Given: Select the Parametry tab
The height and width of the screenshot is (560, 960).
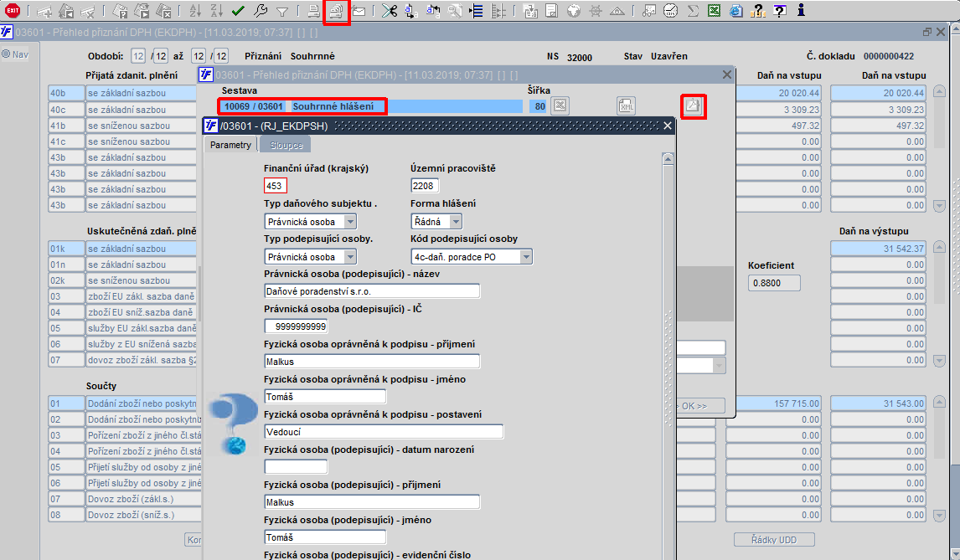Looking at the screenshot, I should [230, 145].
